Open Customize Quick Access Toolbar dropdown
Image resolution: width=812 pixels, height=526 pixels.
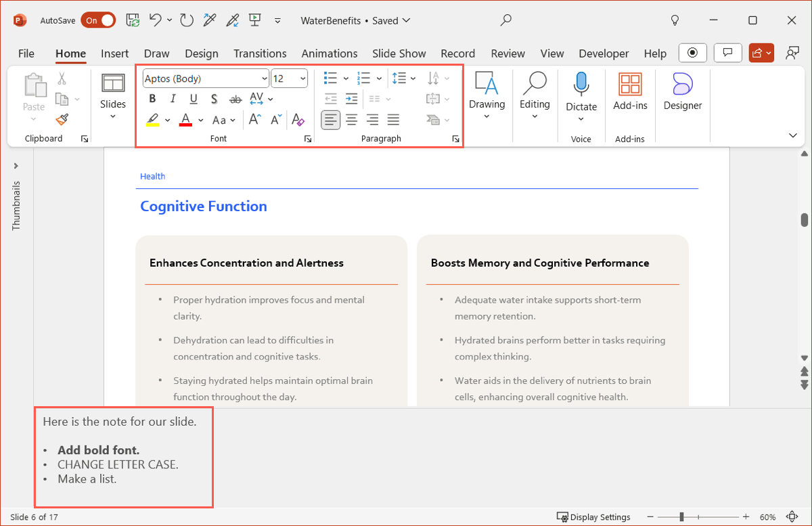tap(277, 21)
